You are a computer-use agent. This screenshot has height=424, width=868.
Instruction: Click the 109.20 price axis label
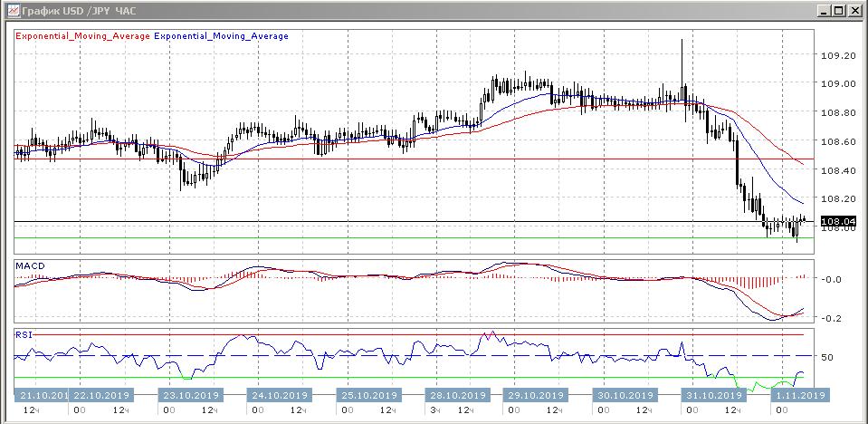click(x=836, y=55)
